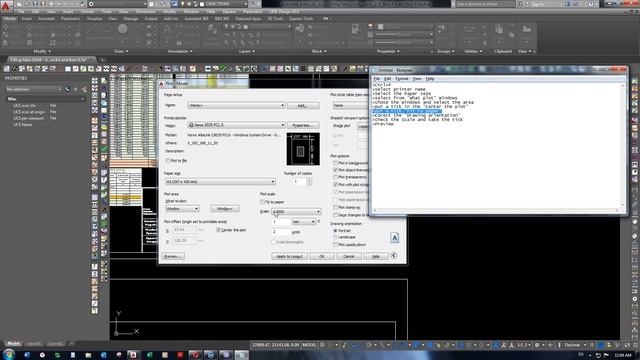Viewport: 640px width, 360px height.
Task: Click the new drawing tab plus icon
Action: (x=103, y=60)
